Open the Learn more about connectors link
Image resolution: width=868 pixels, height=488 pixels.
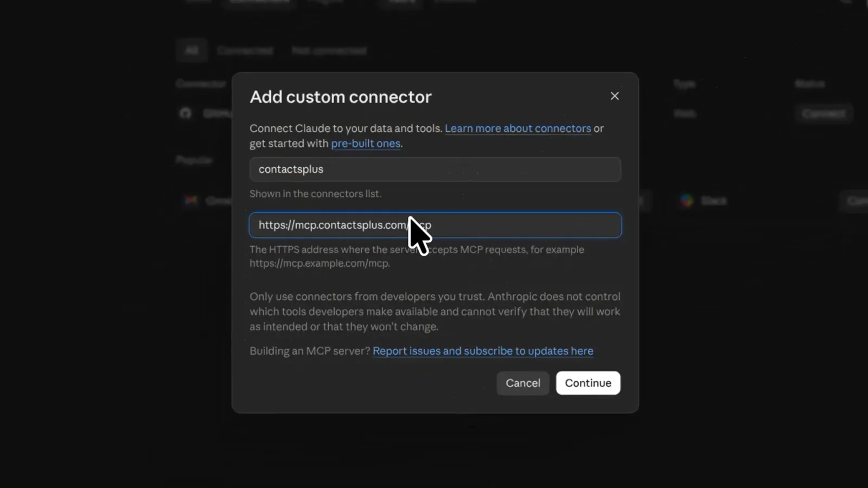[x=518, y=129]
